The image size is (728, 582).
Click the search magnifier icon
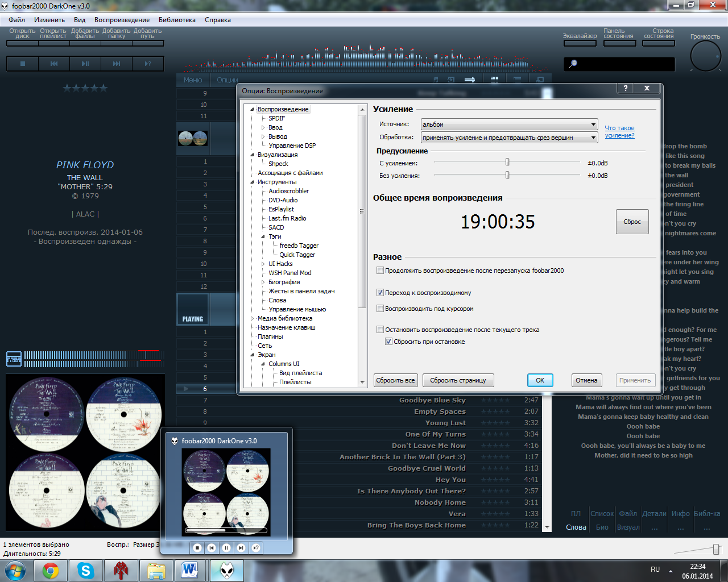573,64
